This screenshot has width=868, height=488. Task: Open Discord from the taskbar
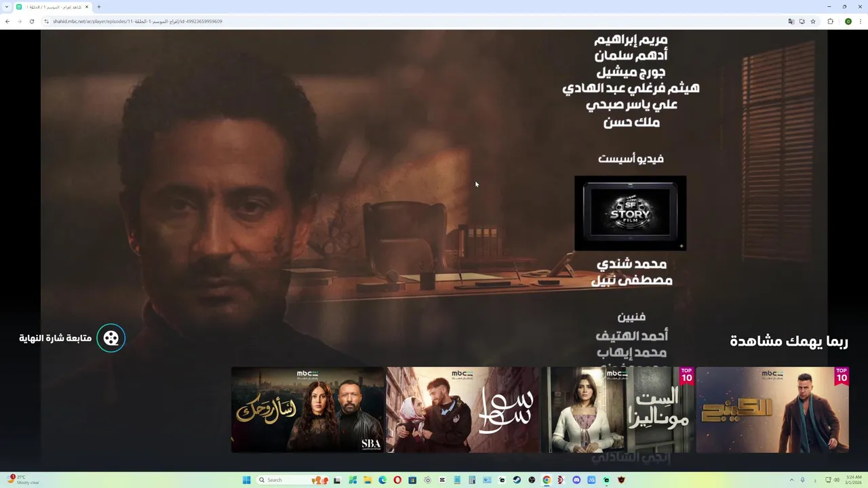576,480
